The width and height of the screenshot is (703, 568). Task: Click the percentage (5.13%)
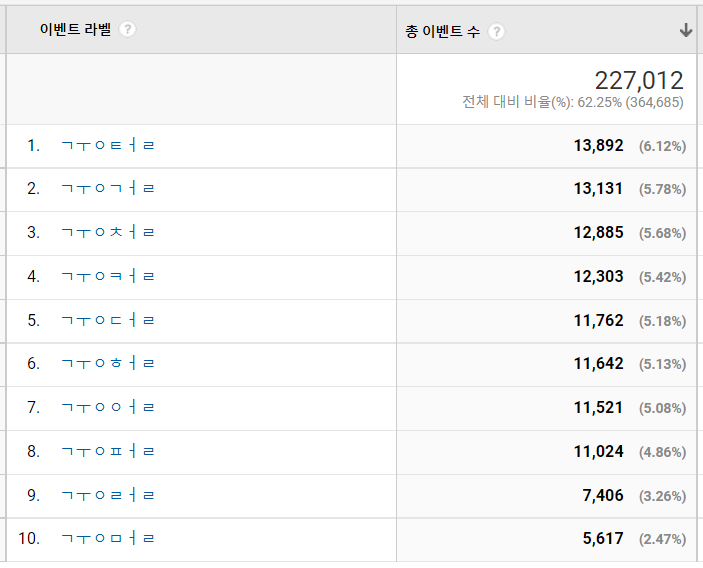(x=663, y=364)
